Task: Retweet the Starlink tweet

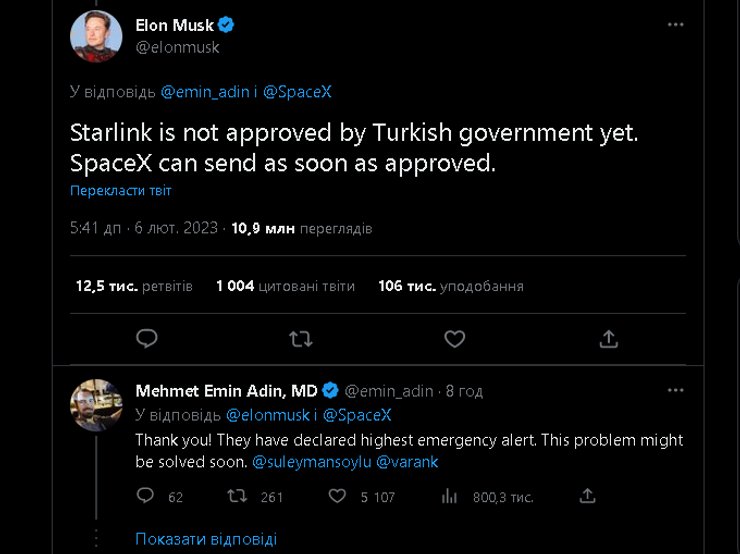Action: click(x=300, y=339)
